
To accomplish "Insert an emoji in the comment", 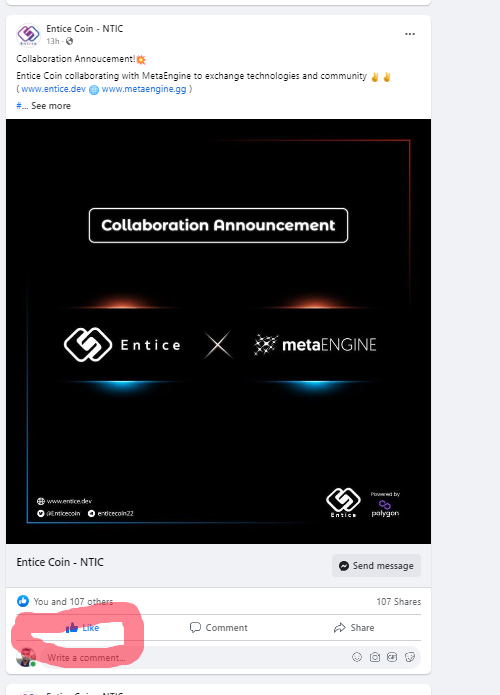I will [x=357, y=657].
